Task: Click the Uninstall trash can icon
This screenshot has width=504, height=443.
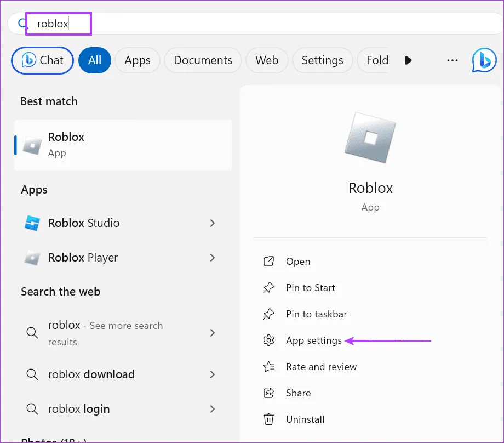Action: point(268,419)
